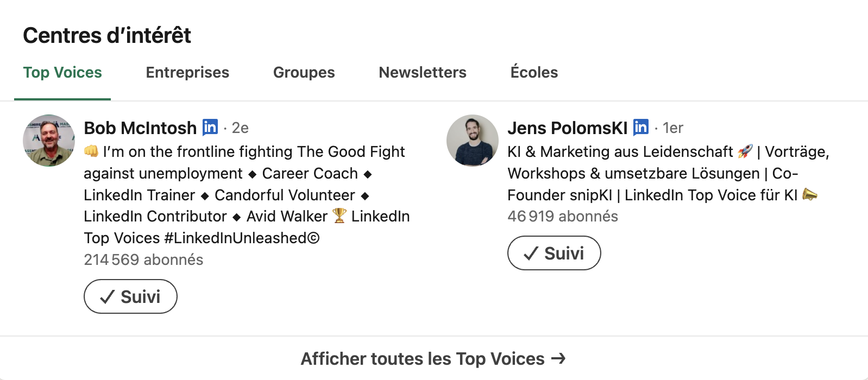Open Bob McIntosh's name link
Screen dimensions: 868x380
click(x=140, y=128)
